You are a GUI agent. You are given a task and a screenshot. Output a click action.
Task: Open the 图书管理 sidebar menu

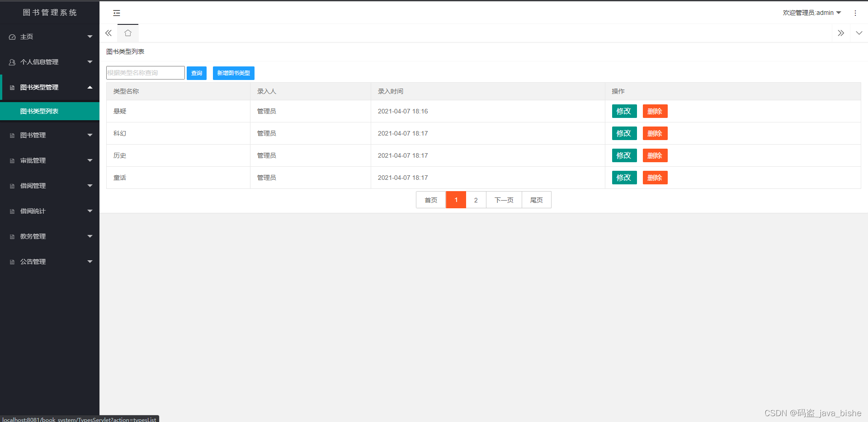[50, 135]
